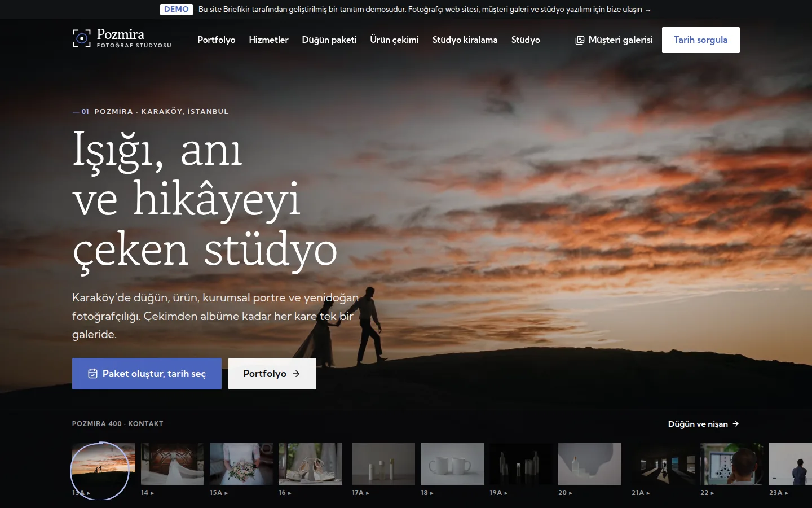Open thumbnail 20 in the filmstrip
Viewport: 812px width, 508px height.
590,464
